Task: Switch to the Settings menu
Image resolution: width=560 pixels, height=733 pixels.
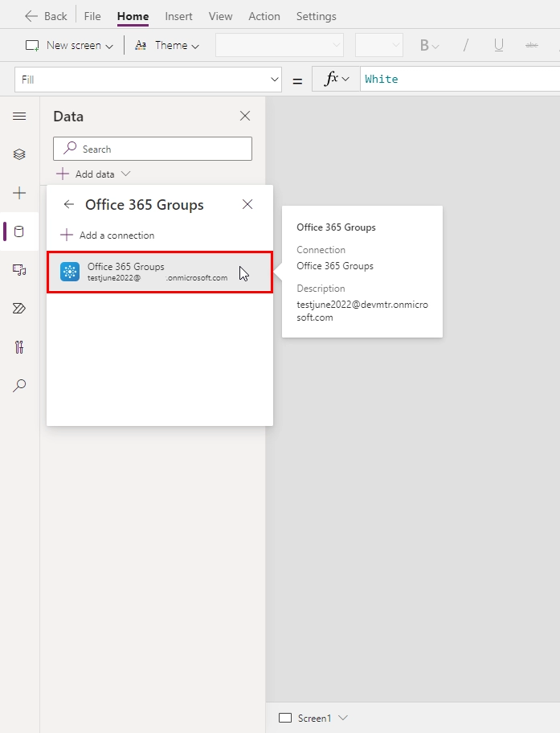Action: pyautogui.click(x=316, y=16)
